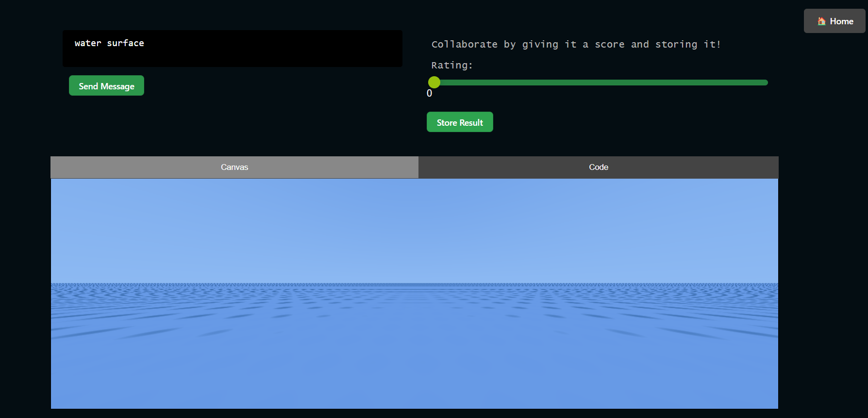The width and height of the screenshot is (868, 418).
Task: Focus the message box containing "water surface"
Action: [232, 54]
